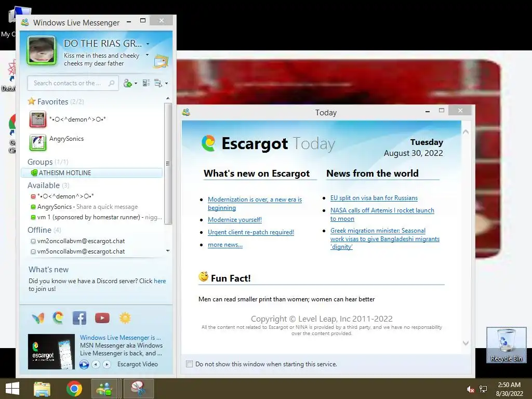Viewport: 532px width, 399px height.
Task: Play the Escargot Video
Action: (x=84, y=364)
